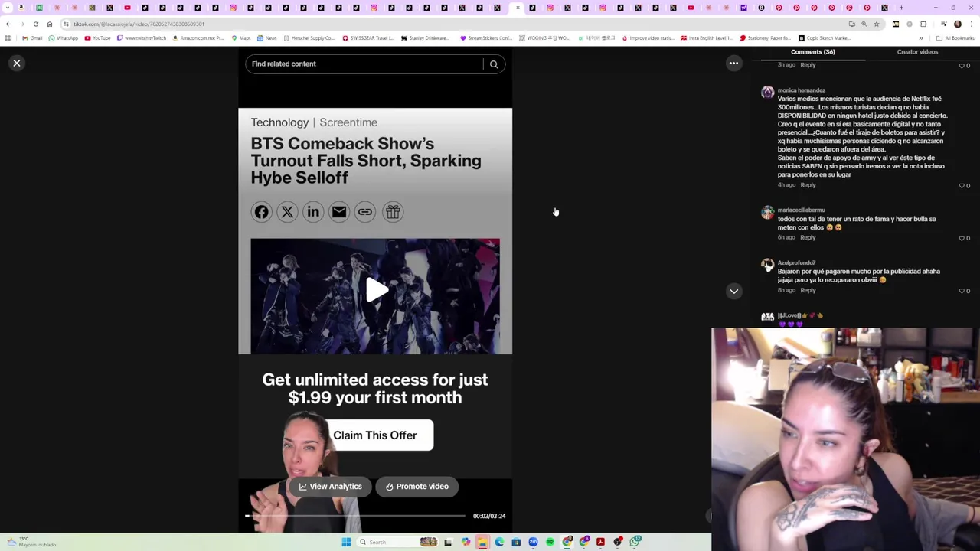Open the three-dots more options menu
This screenshot has height=551, width=980.
pos(733,64)
